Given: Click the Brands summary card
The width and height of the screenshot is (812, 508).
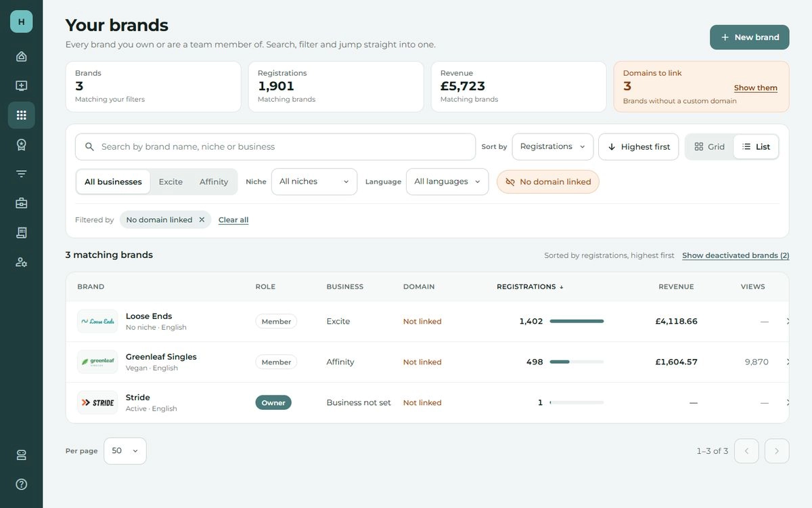Looking at the screenshot, I should (154, 87).
